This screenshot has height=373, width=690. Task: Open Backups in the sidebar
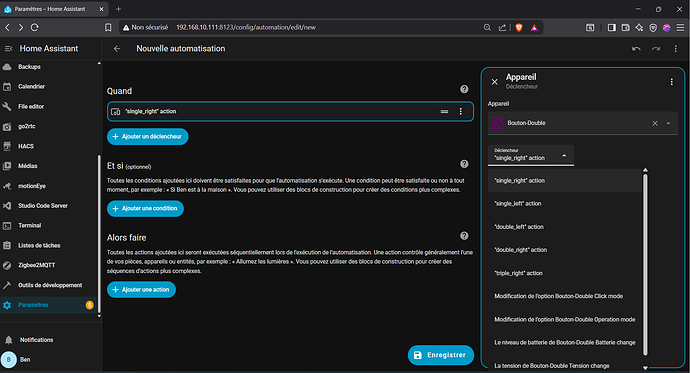49,67
